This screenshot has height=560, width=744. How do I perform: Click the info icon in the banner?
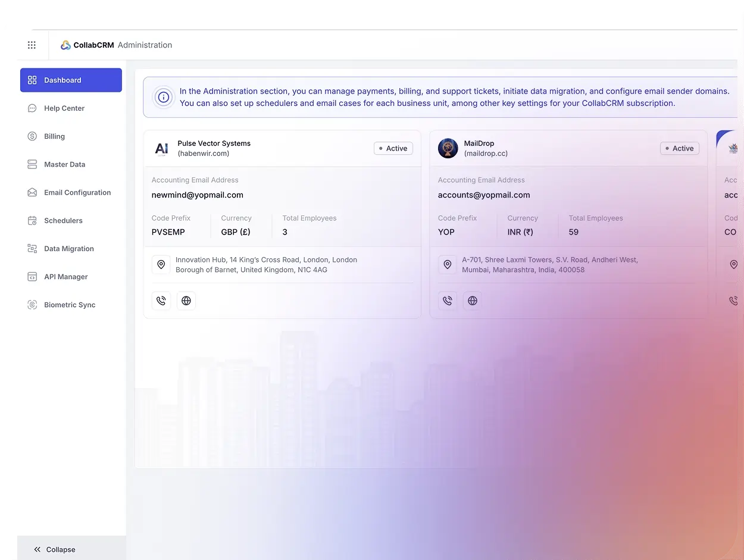163,97
